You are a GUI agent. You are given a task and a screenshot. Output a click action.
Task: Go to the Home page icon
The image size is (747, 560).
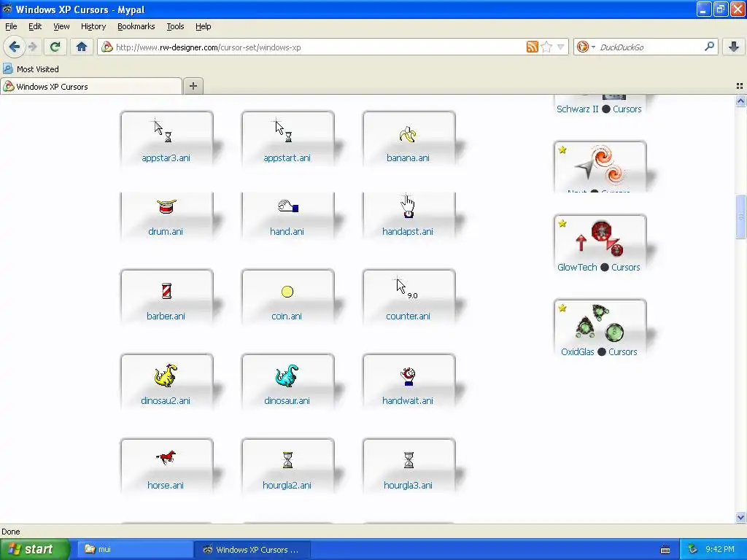[x=82, y=47]
